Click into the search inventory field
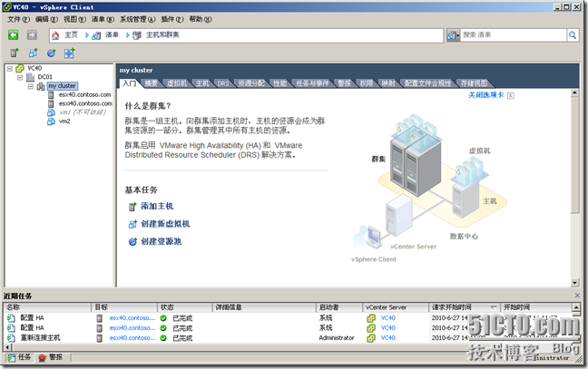Image resolution: width=588 pixels, height=369 pixels. (514, 35)
